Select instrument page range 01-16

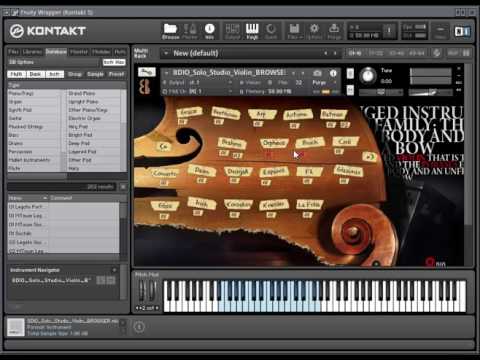point(355,53)
